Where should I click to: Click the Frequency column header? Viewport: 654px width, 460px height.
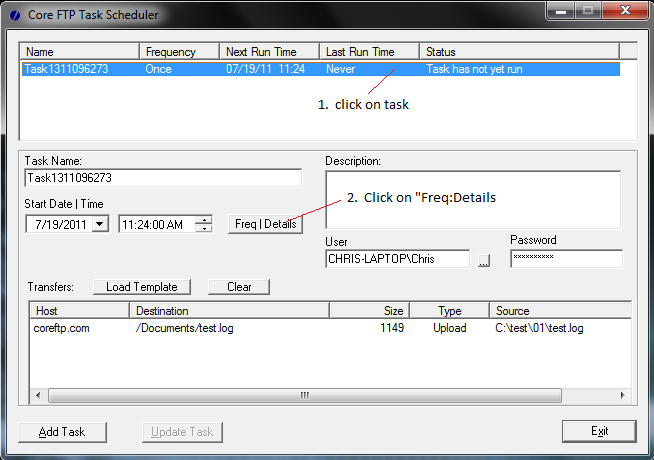coord(179,51)
